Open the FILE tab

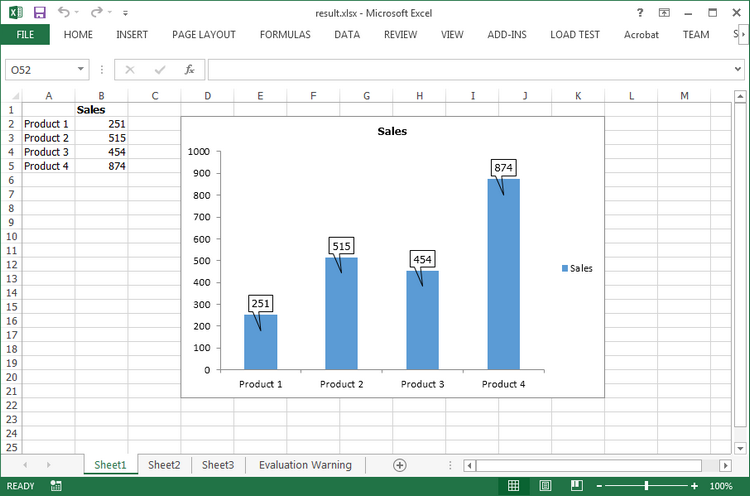[x=25, y=34]
